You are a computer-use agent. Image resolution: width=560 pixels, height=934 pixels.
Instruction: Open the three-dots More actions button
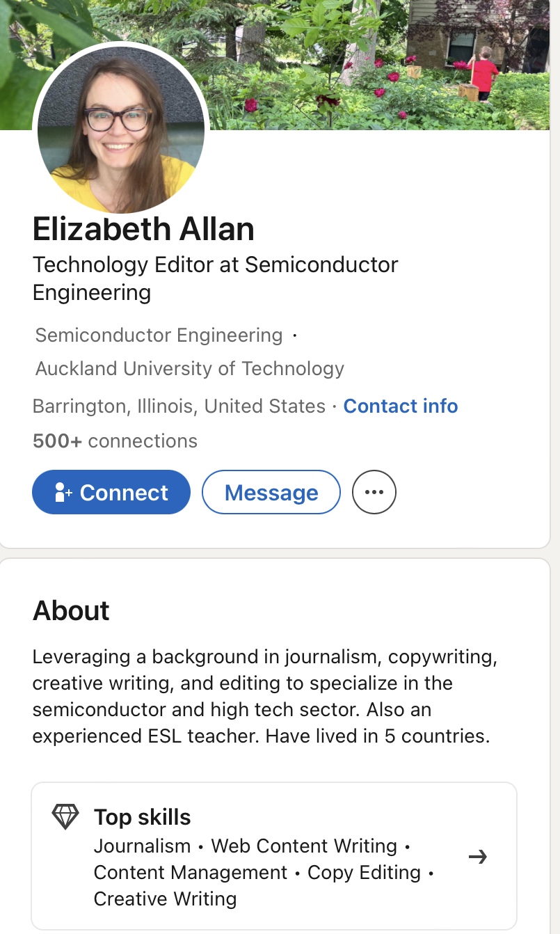374,492
